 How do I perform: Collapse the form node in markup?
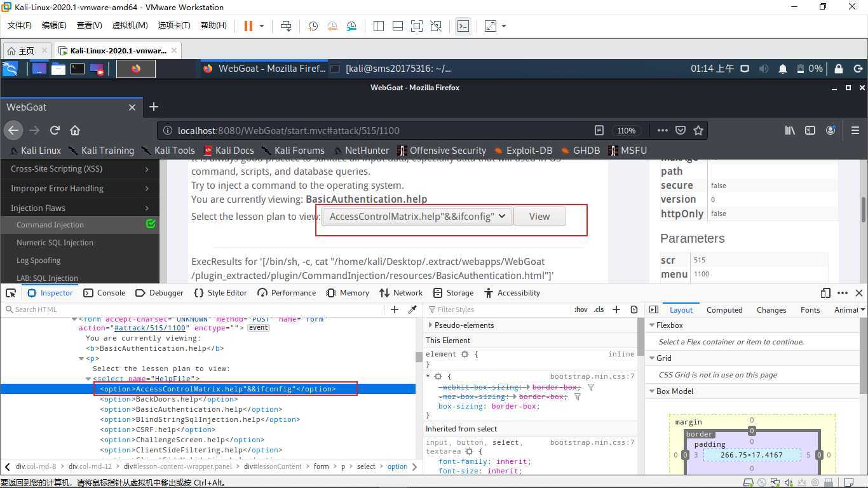[75, 319]
